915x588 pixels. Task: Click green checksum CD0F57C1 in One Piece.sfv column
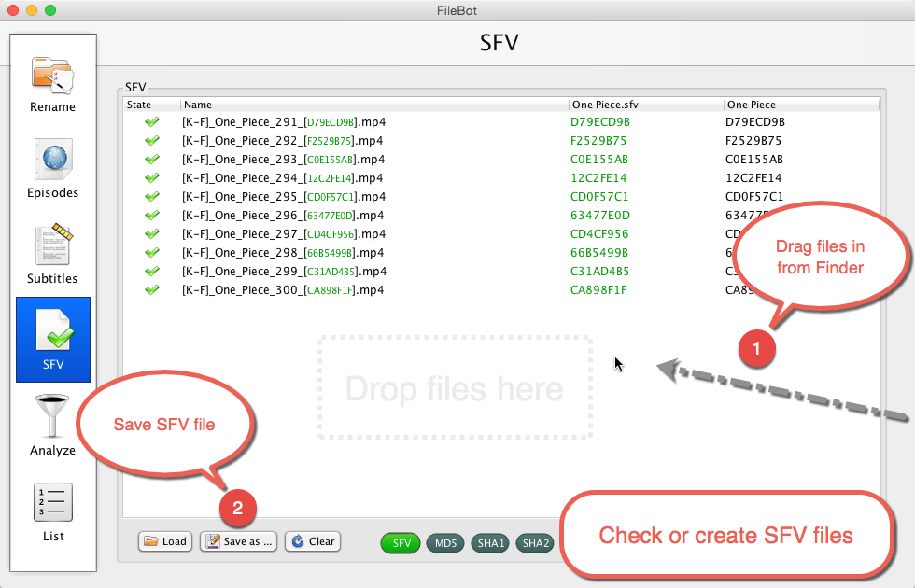coord(599,197)
